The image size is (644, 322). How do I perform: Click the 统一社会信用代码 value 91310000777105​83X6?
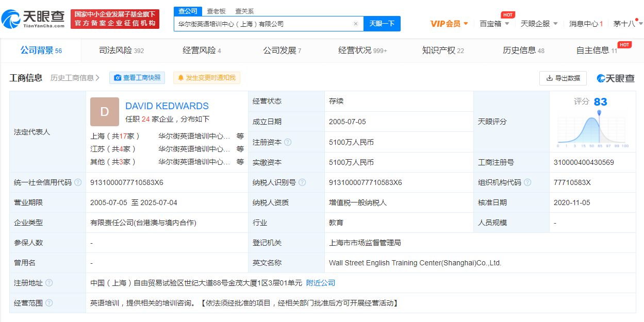(x=127, y=182)
